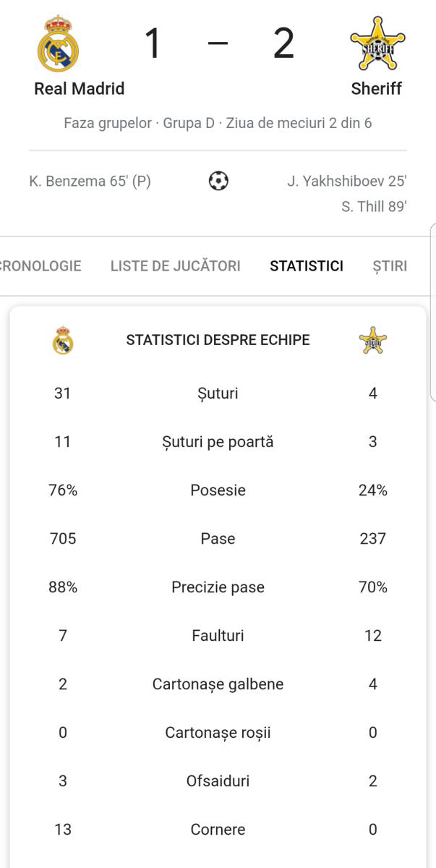436x868 pixels.
Task: Select J. Yakhshiboev 25' goal entry
Action: 347,182
